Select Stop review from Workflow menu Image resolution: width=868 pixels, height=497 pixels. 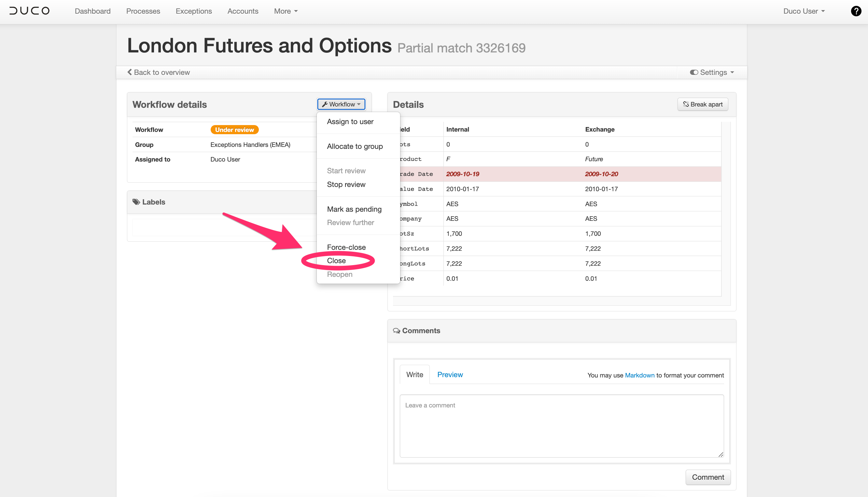tap(346, 184)
